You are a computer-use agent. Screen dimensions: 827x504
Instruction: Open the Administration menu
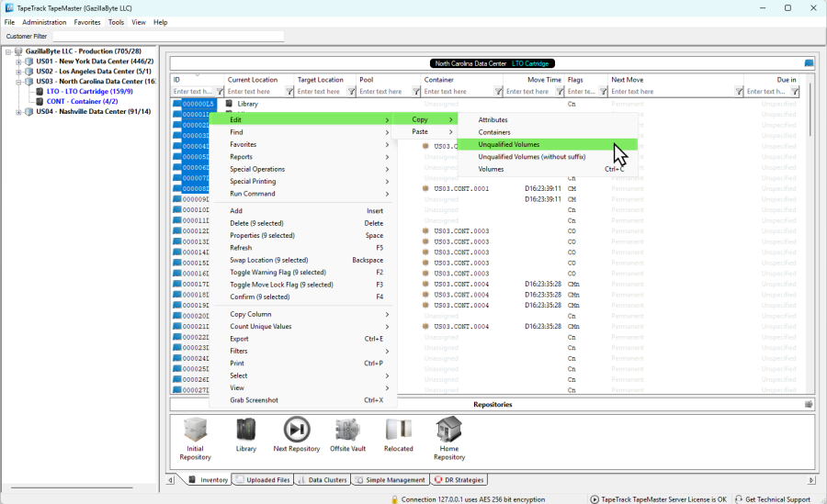(x=44, y=22)
